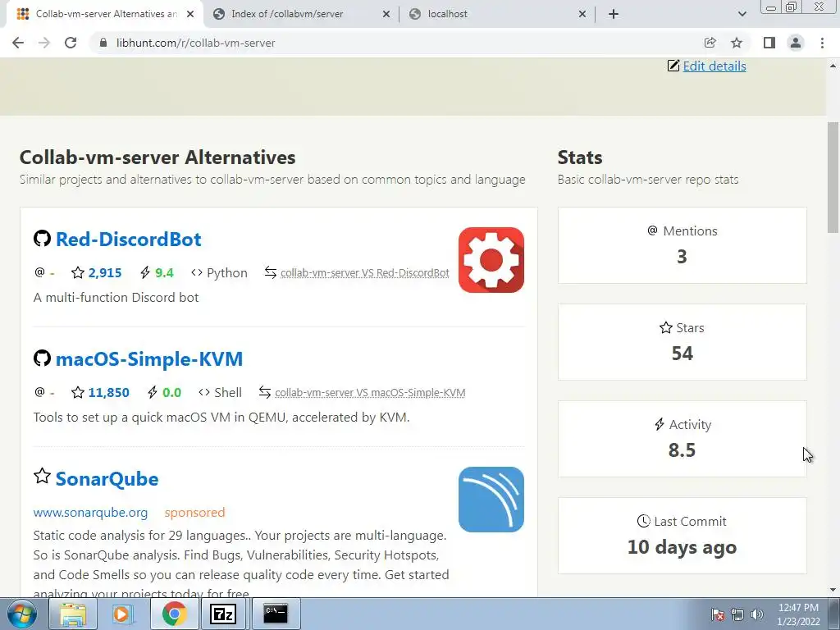
Task: Click Red-DiscordBot star count 2,915
Action: coord(104,272)
